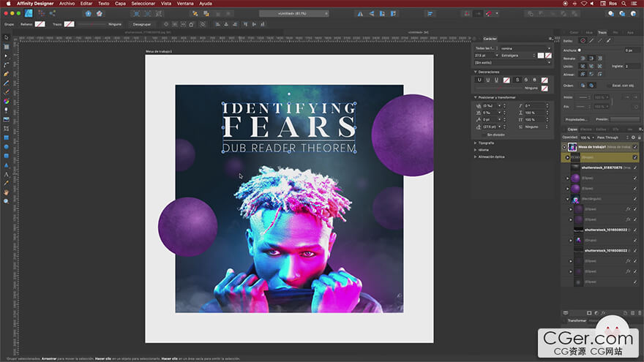Click the Propiedades button in the Trazo panel
Image resolution: width=644 pixels, height=362 pixels.
(577, 119)
